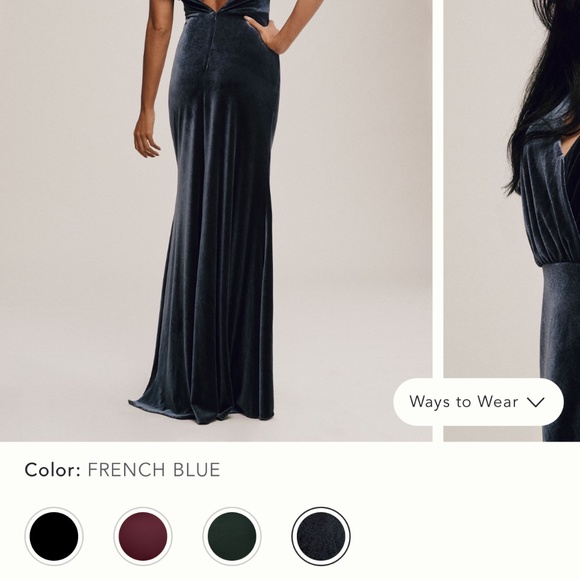This screenshot has width=580, height=580.
Task: Click the velvet waistband in the side-view photo
Action: coord(560,285)
